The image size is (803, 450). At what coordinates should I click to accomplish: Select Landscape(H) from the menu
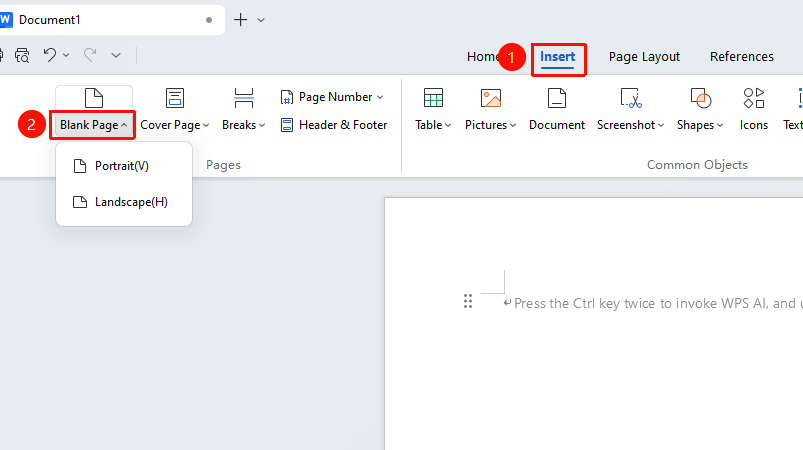[124, 202]
